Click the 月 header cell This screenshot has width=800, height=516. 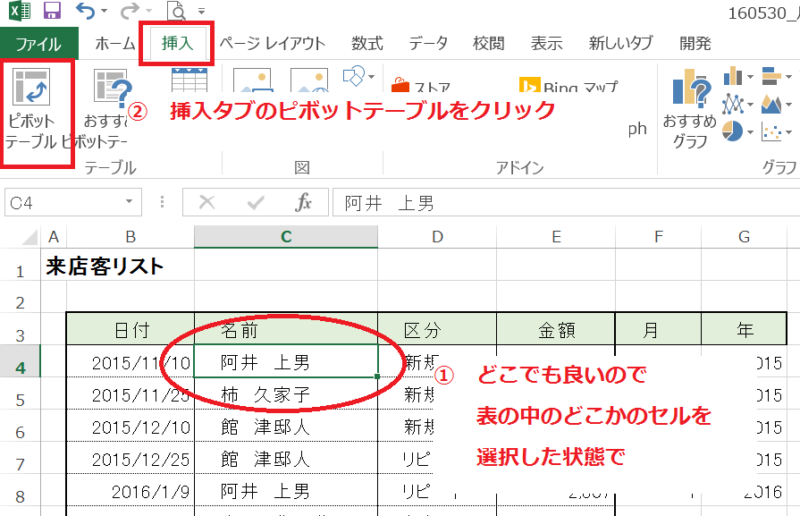coord(659,330)
